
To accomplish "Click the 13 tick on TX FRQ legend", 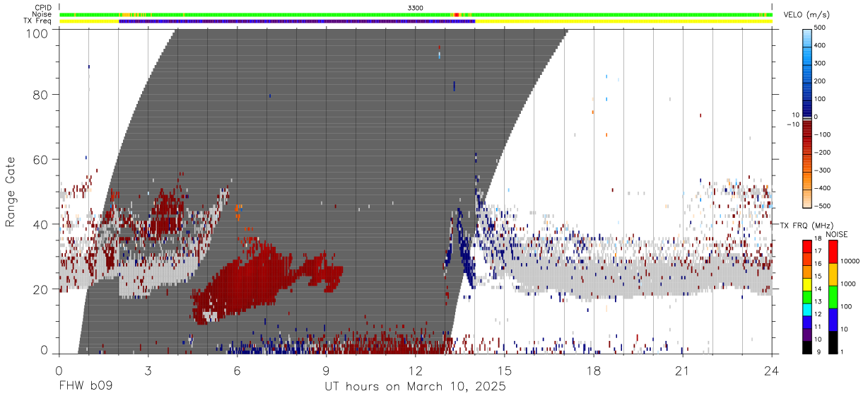I will [817, 302].
